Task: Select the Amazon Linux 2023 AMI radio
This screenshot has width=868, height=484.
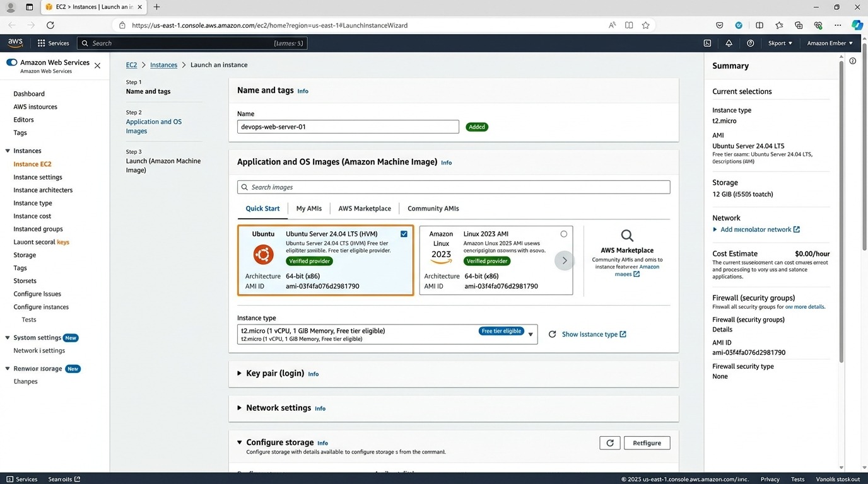Action: pos(564,234)
